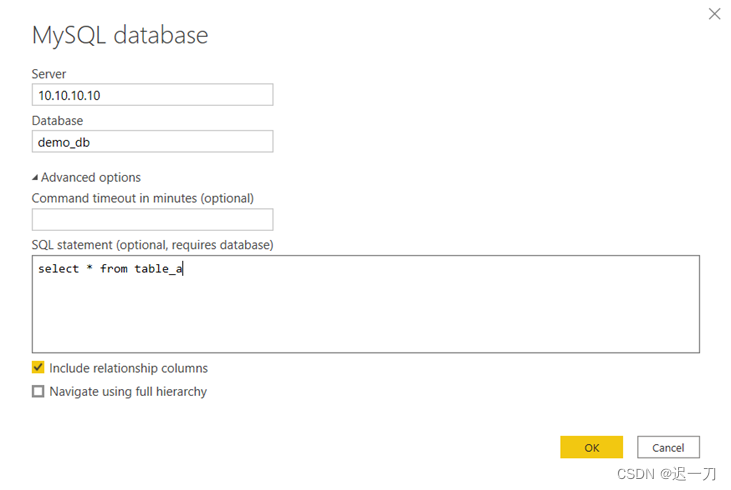Enable Navigate using full hierarchy checkbox

click(x=38, y=391)
